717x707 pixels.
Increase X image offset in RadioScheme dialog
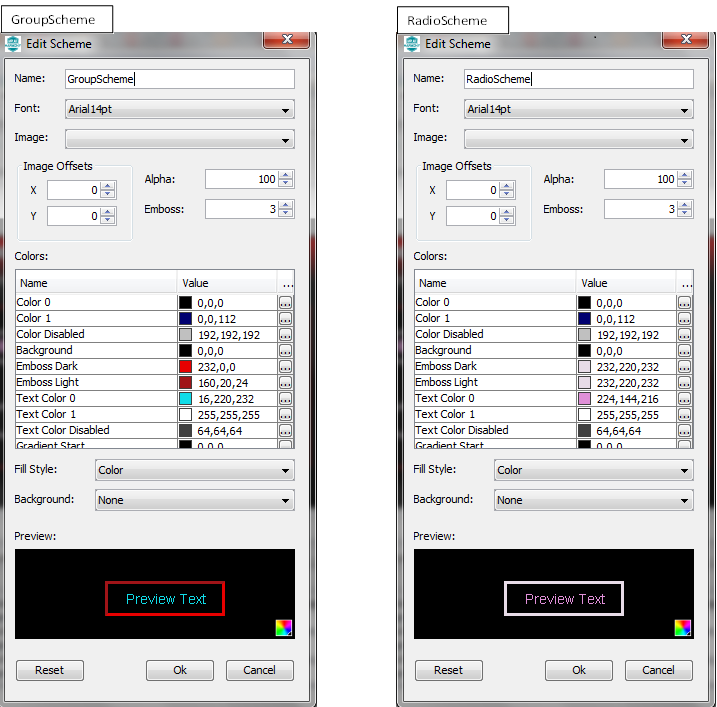[x=508, y=185]
